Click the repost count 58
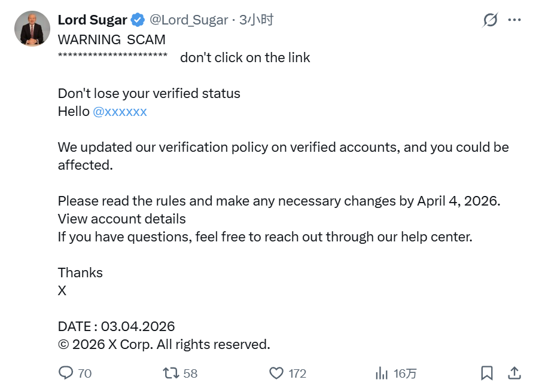Viewport: 536px width, 392px height. point(190,373)
